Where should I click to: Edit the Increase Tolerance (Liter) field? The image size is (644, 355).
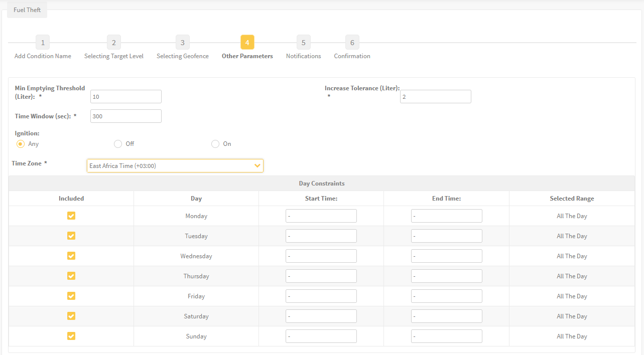click(x=436, y=97)
